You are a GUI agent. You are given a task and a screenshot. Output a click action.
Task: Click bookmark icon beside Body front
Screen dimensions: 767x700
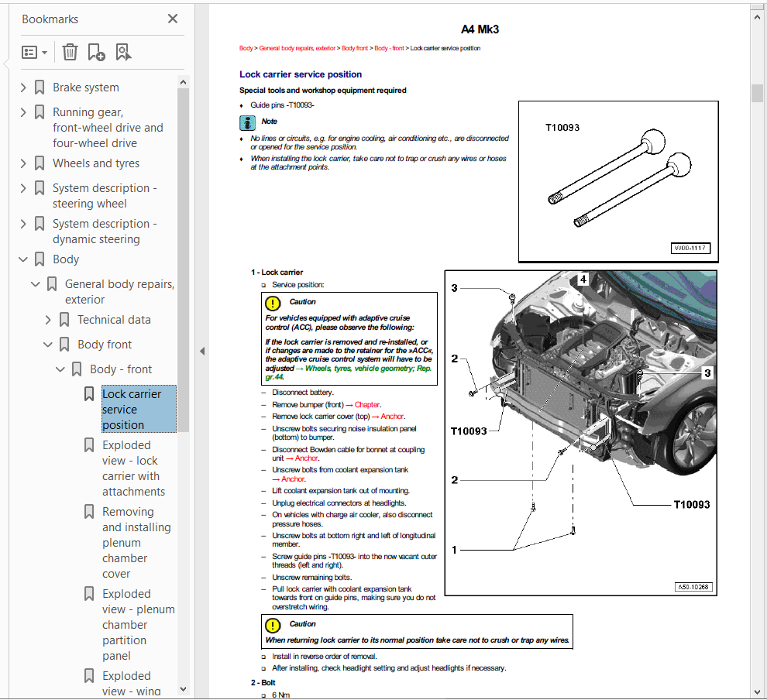click(64, 345)
